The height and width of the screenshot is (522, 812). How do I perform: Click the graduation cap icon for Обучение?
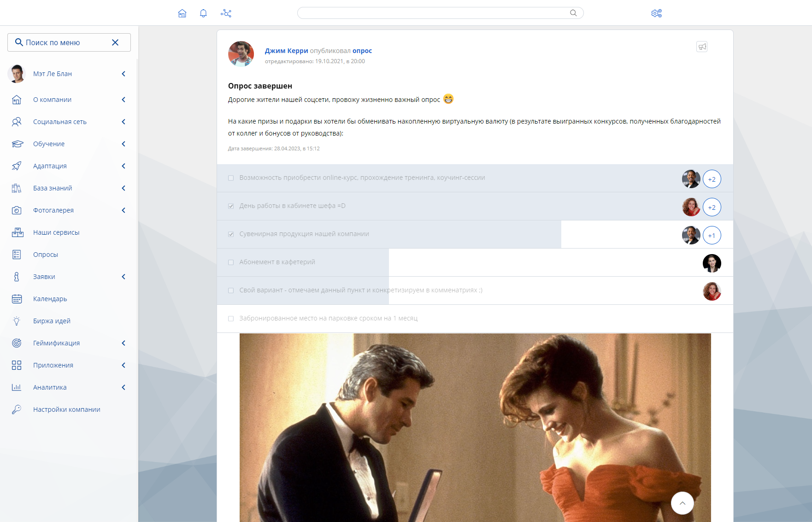[x=17, y=144]
